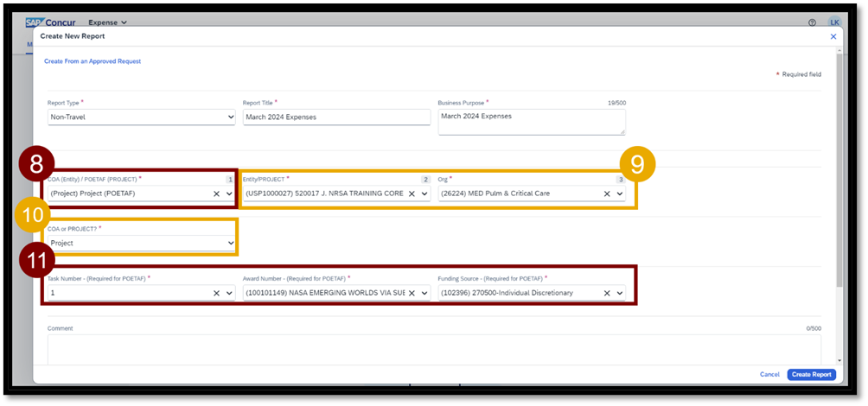This screenshot has height=406, width=868.
Task: Cancel the new report dialog
Action: point(769,374)
